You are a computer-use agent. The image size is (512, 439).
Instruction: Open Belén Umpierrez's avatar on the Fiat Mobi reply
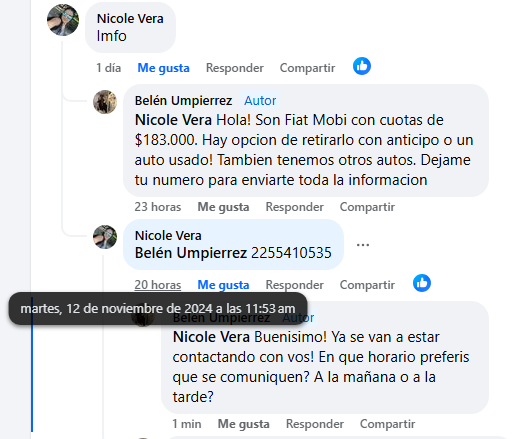point(105,102)
